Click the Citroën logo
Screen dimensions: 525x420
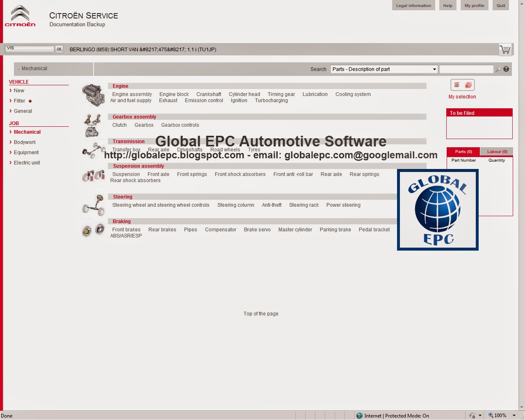click(20, 16)
